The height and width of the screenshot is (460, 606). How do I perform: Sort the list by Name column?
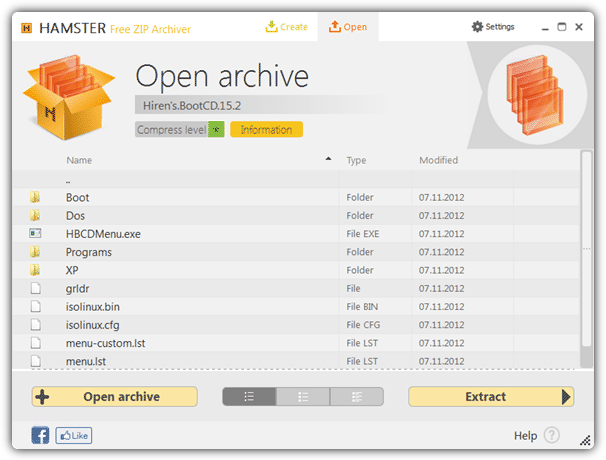(79, 160)
